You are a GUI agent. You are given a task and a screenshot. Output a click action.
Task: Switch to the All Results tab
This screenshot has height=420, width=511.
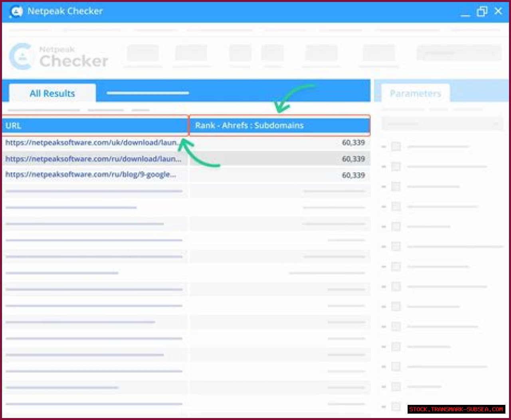52,93
